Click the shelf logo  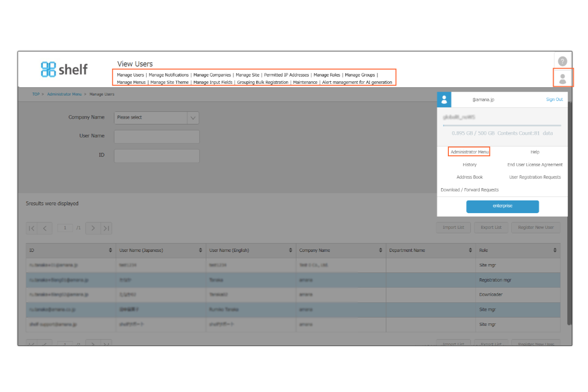click(x=64, y=69)
